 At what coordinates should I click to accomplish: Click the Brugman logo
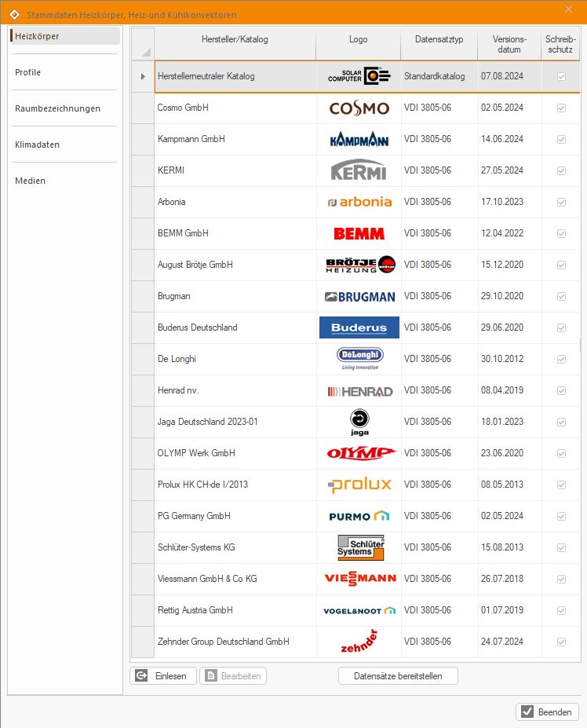(x=359, y=297)
